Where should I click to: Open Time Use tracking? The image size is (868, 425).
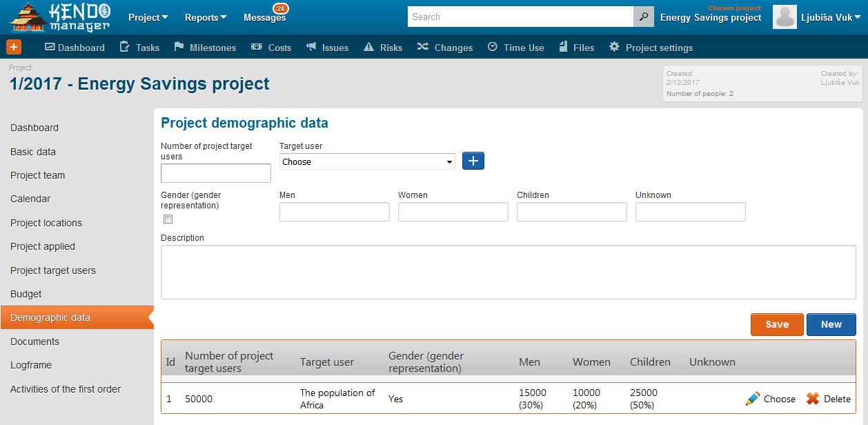click(515, 48)
